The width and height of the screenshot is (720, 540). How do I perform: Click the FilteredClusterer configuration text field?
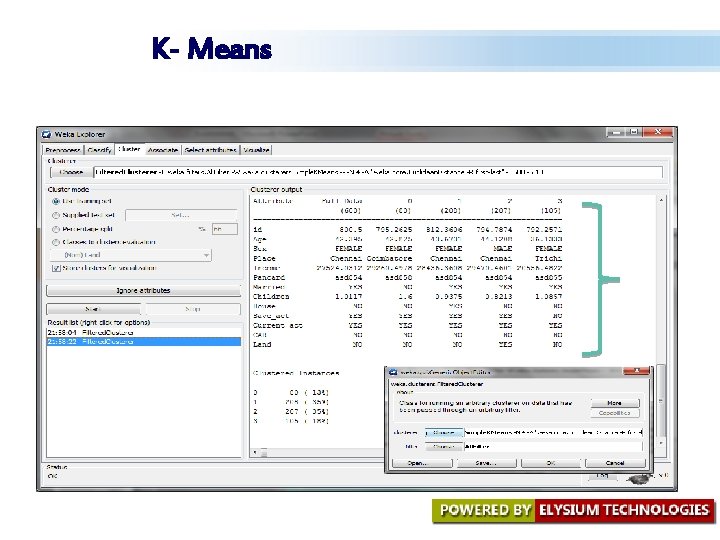point(378,172)
